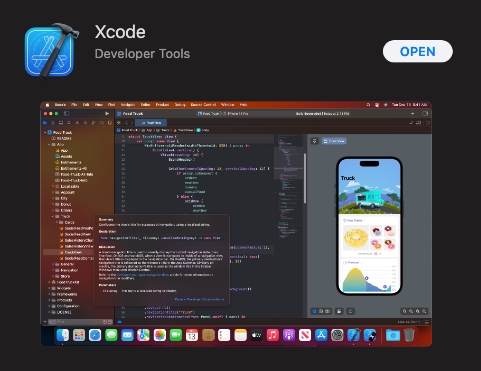481x371 pixels.
Task: Open Trash from the Dock
Action: pyautogui.click(x=409, y=335)
